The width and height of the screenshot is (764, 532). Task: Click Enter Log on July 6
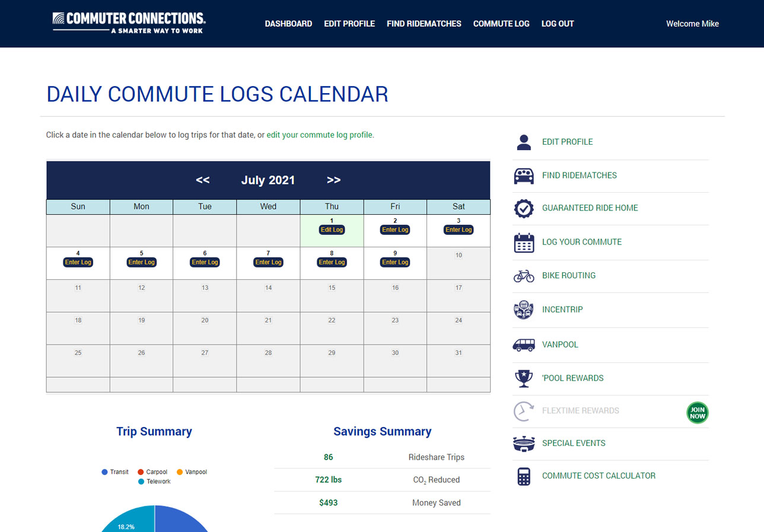(205, 262)
